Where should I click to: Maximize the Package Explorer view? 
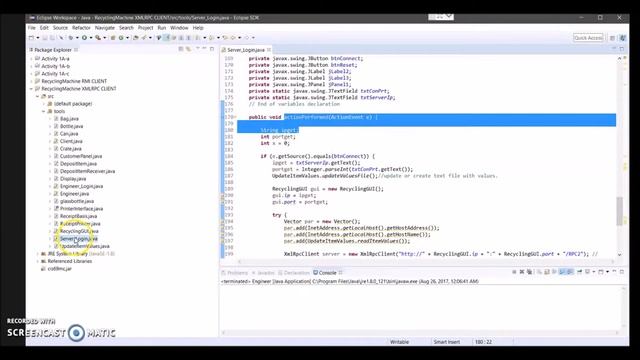click(212, 49)
